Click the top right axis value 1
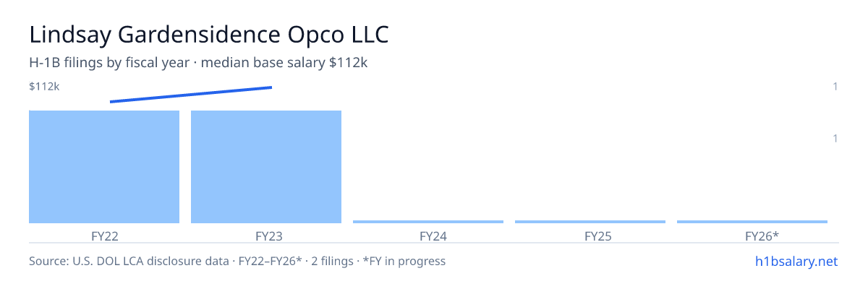This screenshot has height=289, width=868. click(835, 87)
